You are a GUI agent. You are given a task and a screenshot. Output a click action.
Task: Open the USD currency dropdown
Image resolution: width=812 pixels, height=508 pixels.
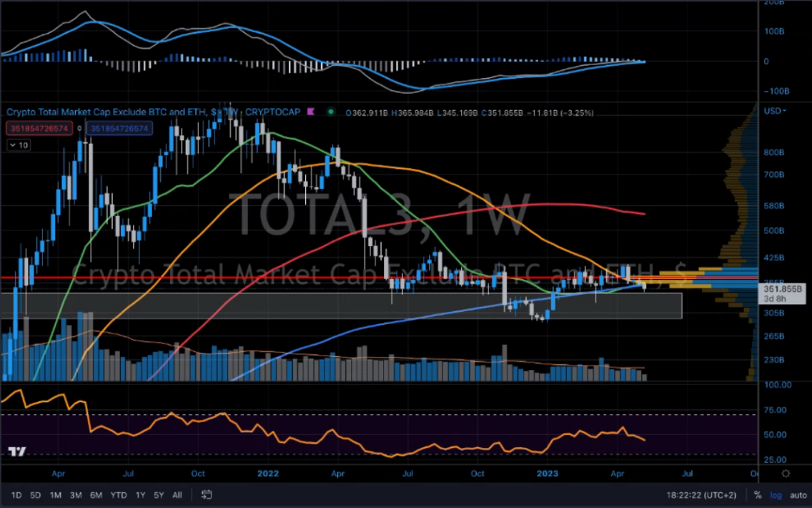point(774,111)
